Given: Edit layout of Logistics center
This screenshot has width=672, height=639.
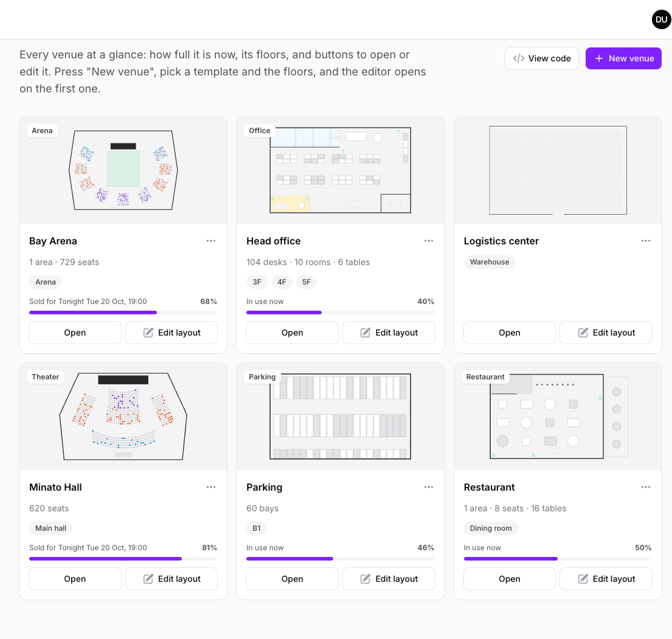Looking at the screenshot, I should (606, 333).
